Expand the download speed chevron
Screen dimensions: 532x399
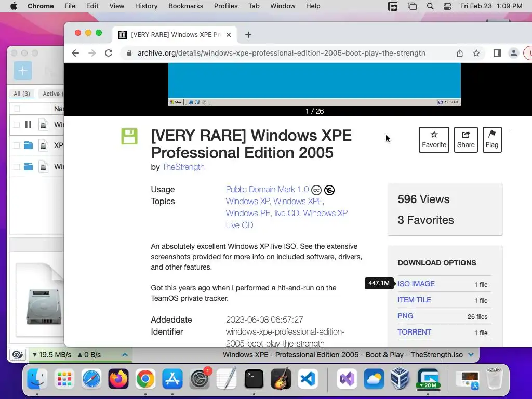point(125,355)
